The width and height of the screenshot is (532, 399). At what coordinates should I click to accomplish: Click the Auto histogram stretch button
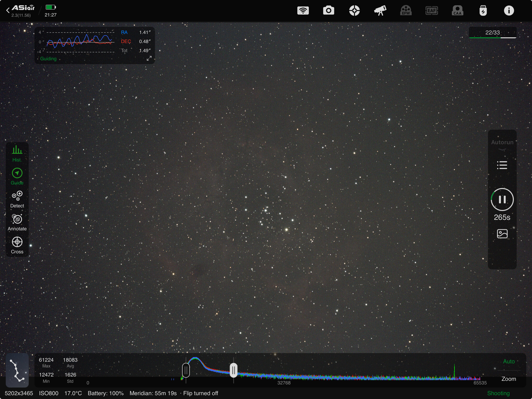(509, 361)
